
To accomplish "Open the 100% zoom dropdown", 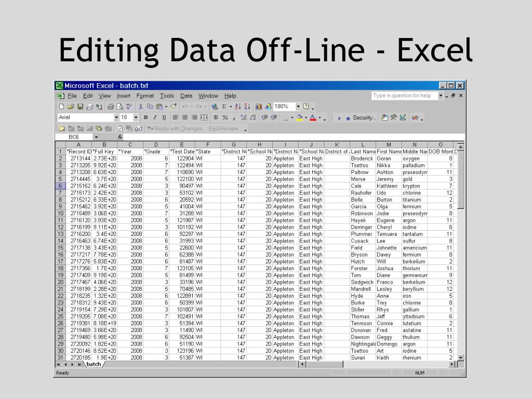I will click(298, 107).
